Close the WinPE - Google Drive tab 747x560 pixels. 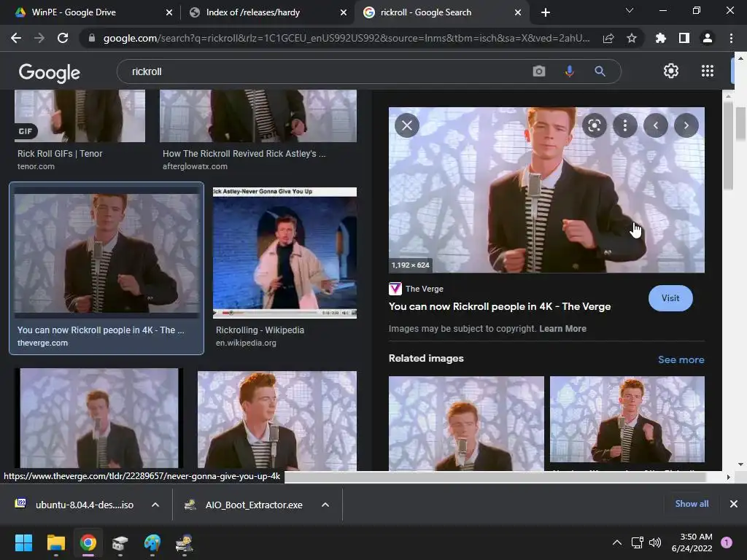[169, 12]
